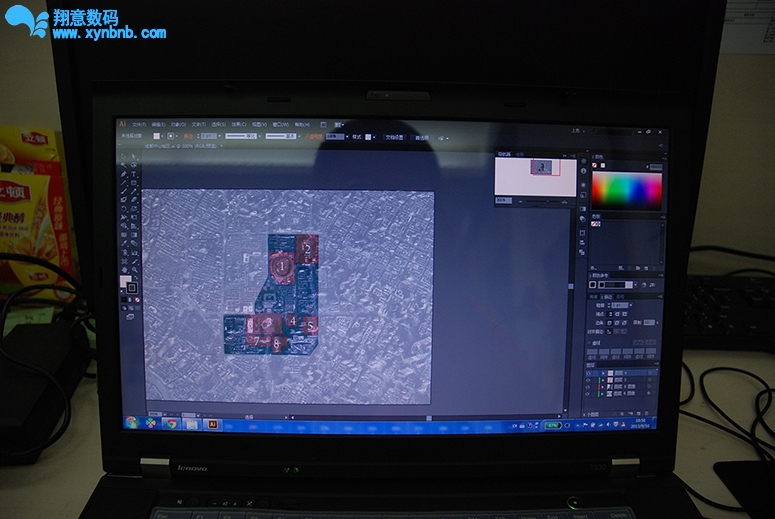The width and height of the screenshot is (775, 519).
Task: Toggle the bottom layer's eye icon
Action: click(x=588, y=395)
